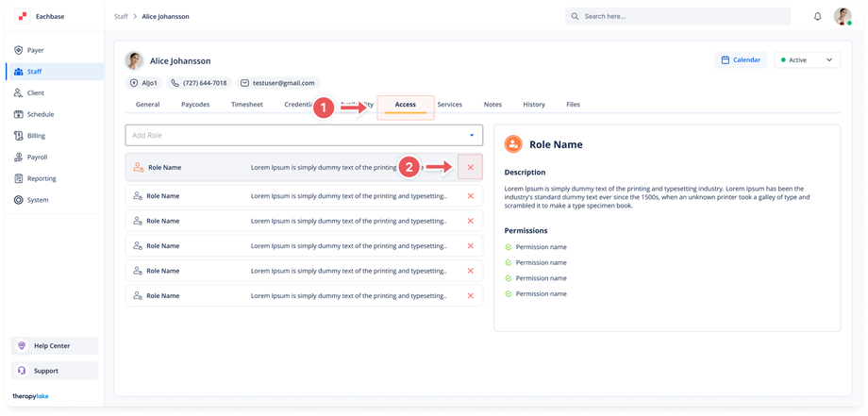Click the user profile avatar top right

(x=842, y=16)
